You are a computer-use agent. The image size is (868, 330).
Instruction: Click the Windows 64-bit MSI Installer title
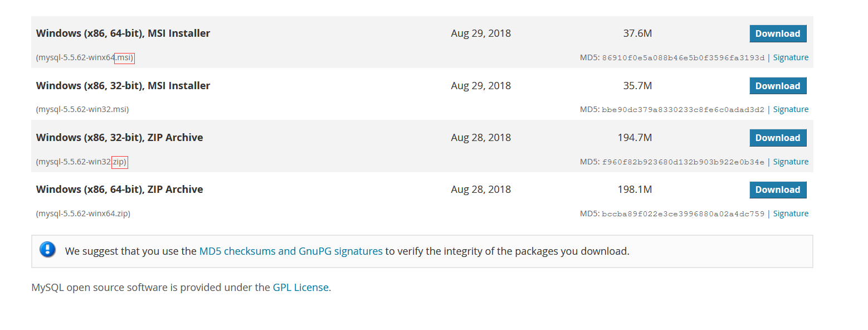[123, 33]
